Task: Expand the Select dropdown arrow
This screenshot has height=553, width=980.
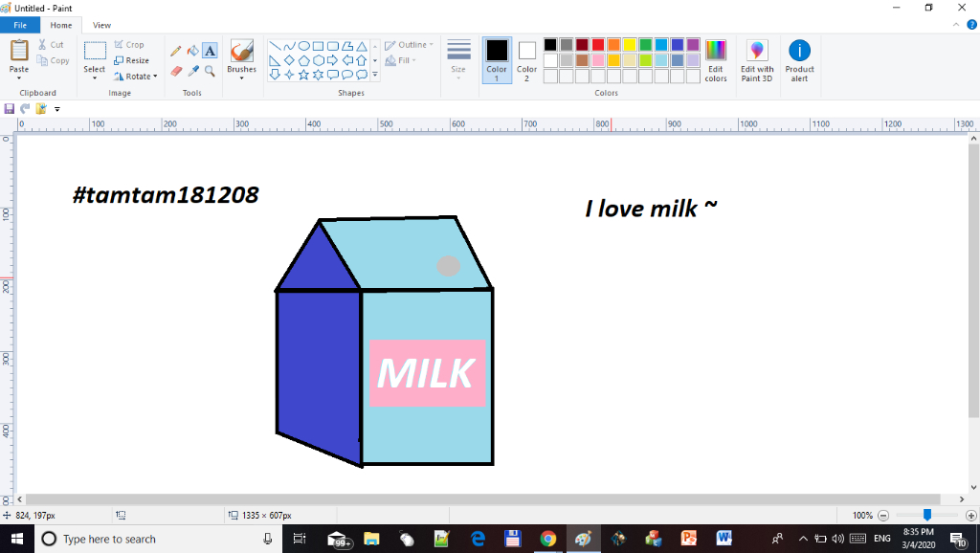Action: [95, 78]
